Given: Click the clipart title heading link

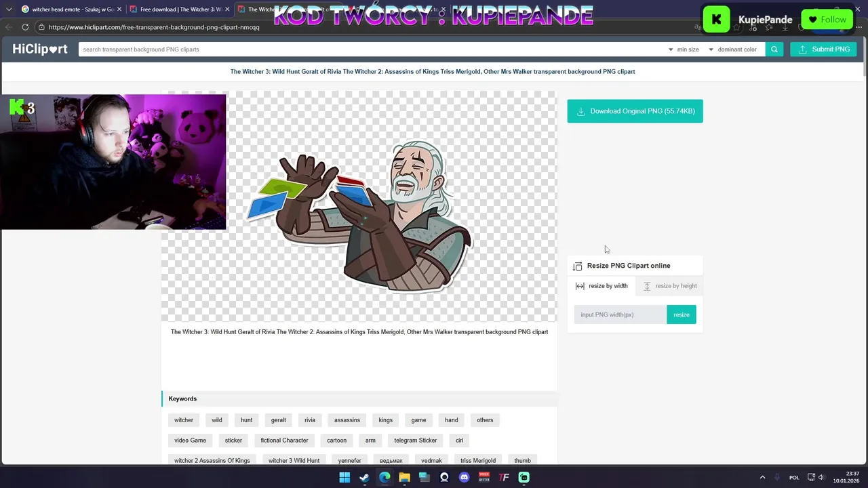Looking at the screenshot, I should coord(433,71).
